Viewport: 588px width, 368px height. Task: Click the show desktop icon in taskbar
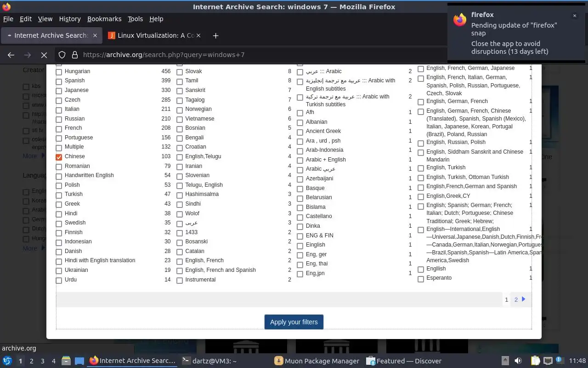[x=79, y=361]
